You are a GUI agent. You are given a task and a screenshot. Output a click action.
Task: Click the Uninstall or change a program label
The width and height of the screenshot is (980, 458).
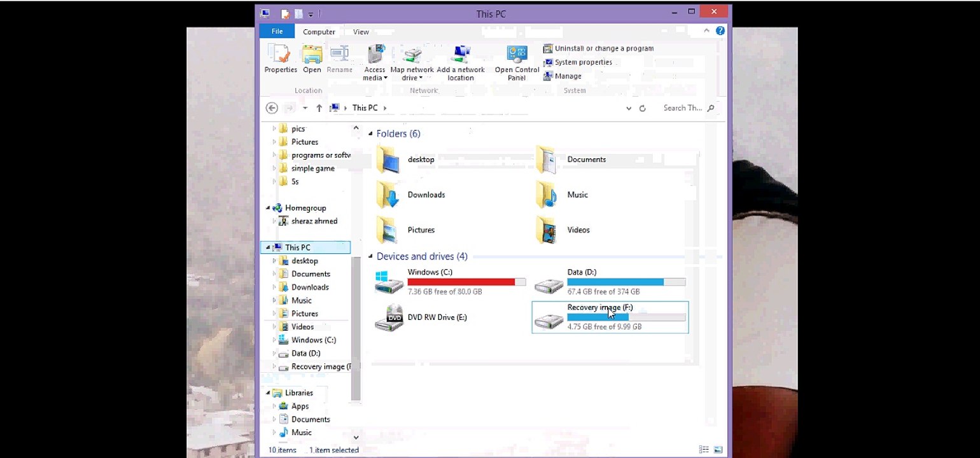pos(604,48)
